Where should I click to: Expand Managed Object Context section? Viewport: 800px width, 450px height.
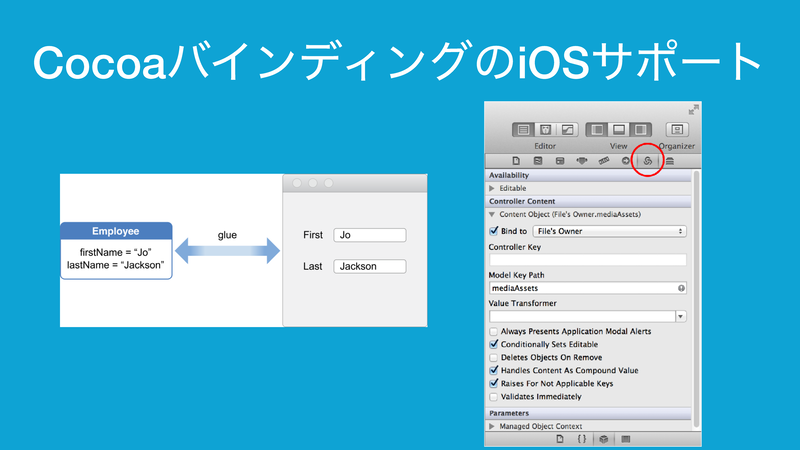click(492, 426)
